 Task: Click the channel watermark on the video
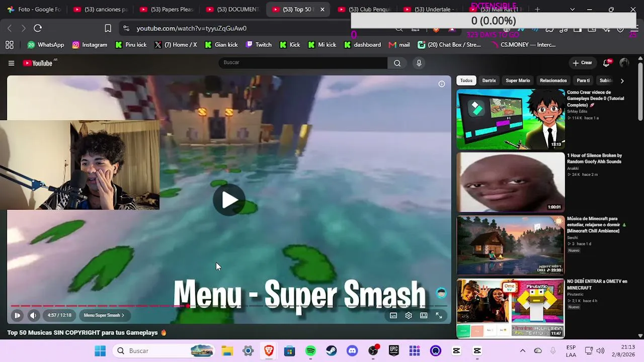tap(441, 293)
